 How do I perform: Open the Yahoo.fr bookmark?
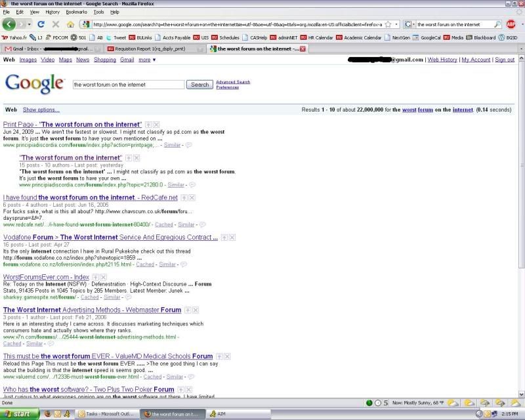click(x=14, y=37)
